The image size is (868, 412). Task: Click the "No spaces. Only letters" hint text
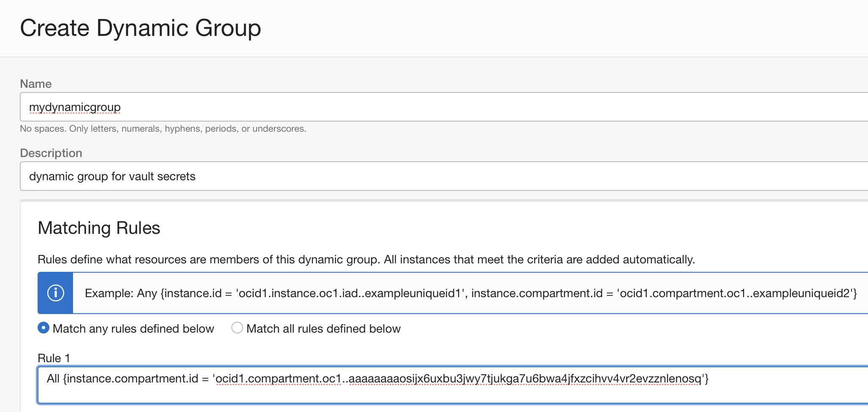[163, 129]
